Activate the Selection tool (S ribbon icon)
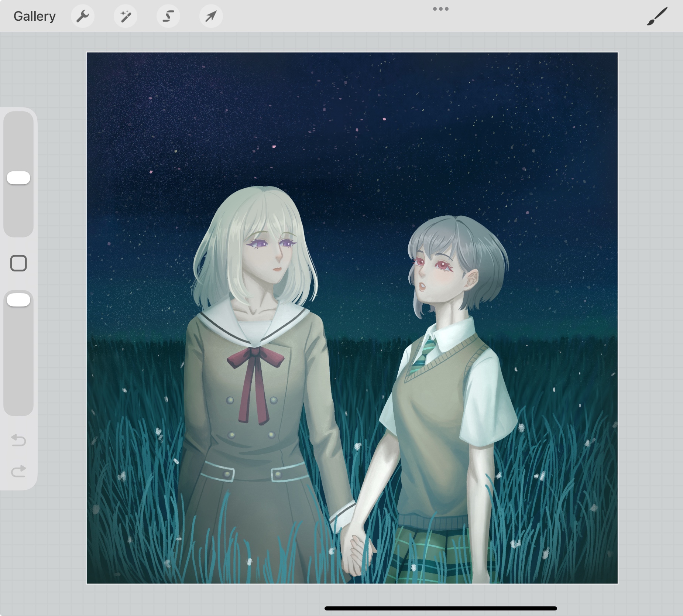Viewport: 683px width, 616px height. tap(168, 16)
